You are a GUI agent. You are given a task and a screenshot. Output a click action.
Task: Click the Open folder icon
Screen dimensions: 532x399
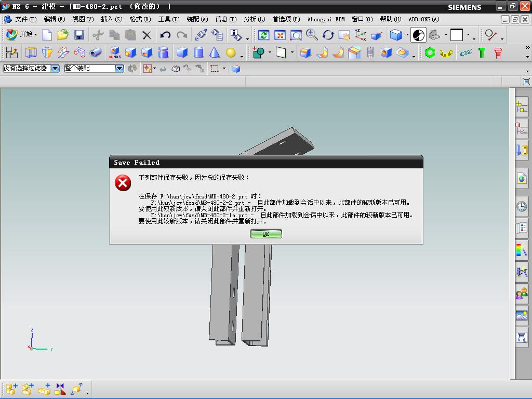point(63,35)
